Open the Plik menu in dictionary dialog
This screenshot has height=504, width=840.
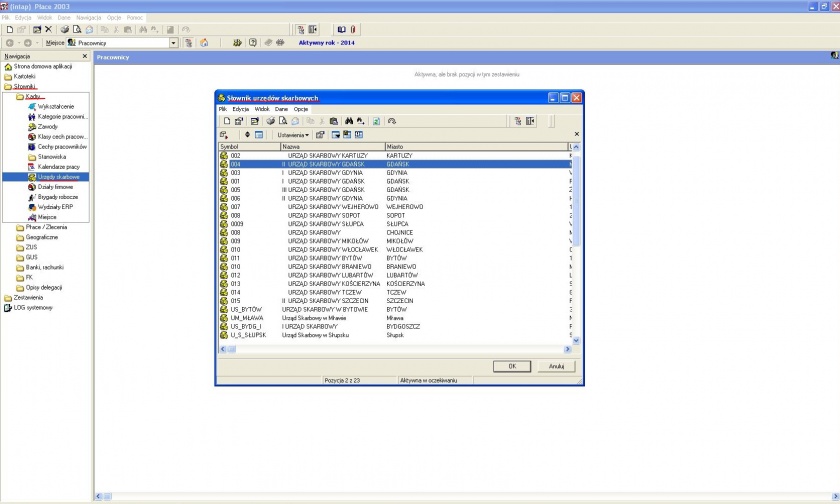(x=223, y=109)
